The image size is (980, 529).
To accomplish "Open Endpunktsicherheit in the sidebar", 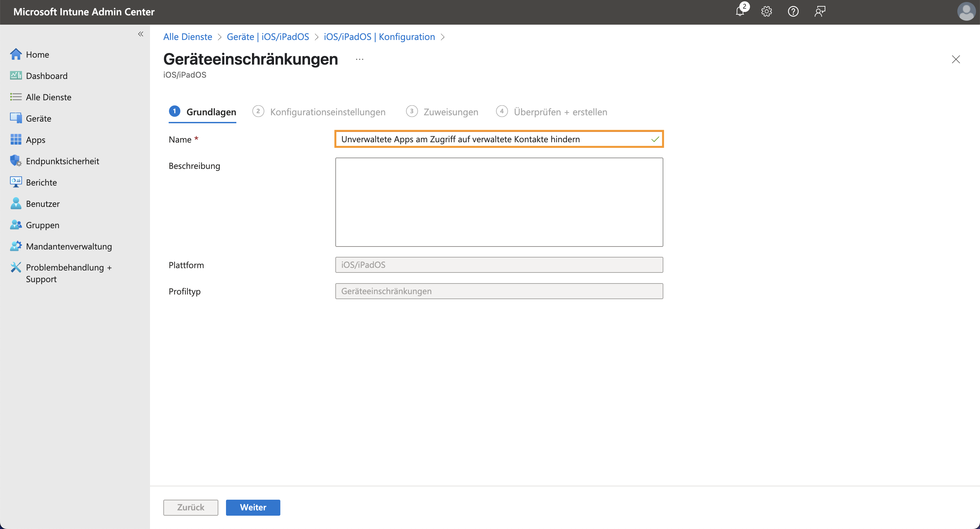I will tap(62, 161).
